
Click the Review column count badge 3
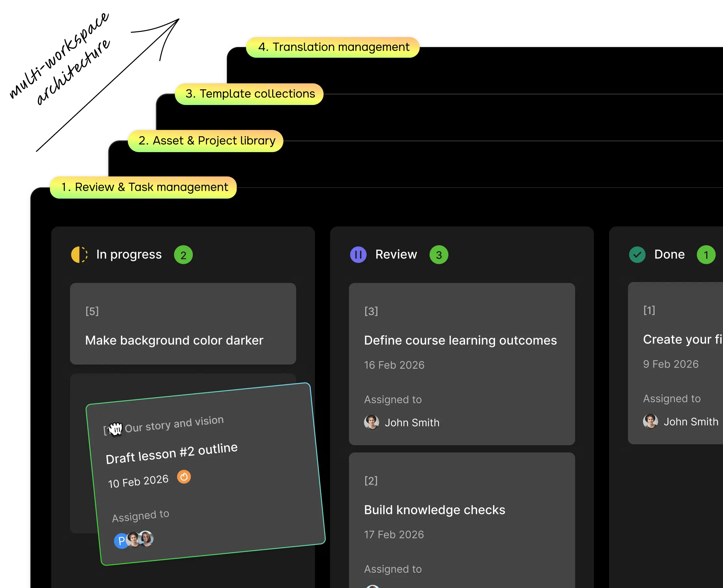pyautogui.click(x=439, y=255)
